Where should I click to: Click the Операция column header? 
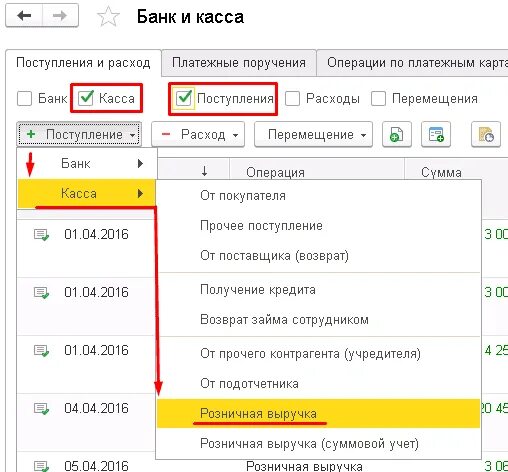(x=275, y=172)
